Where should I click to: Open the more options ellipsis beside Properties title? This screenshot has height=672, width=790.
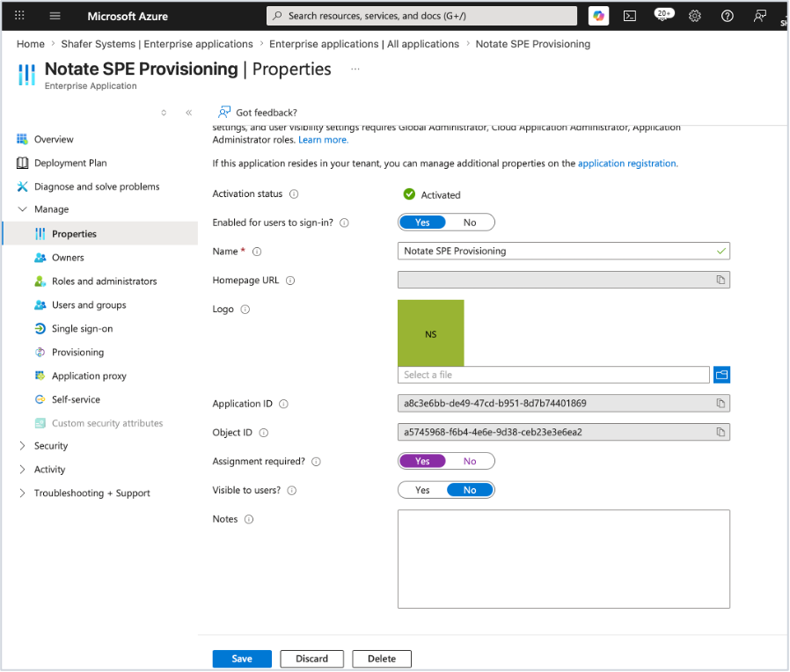click(x=355, y=69)
